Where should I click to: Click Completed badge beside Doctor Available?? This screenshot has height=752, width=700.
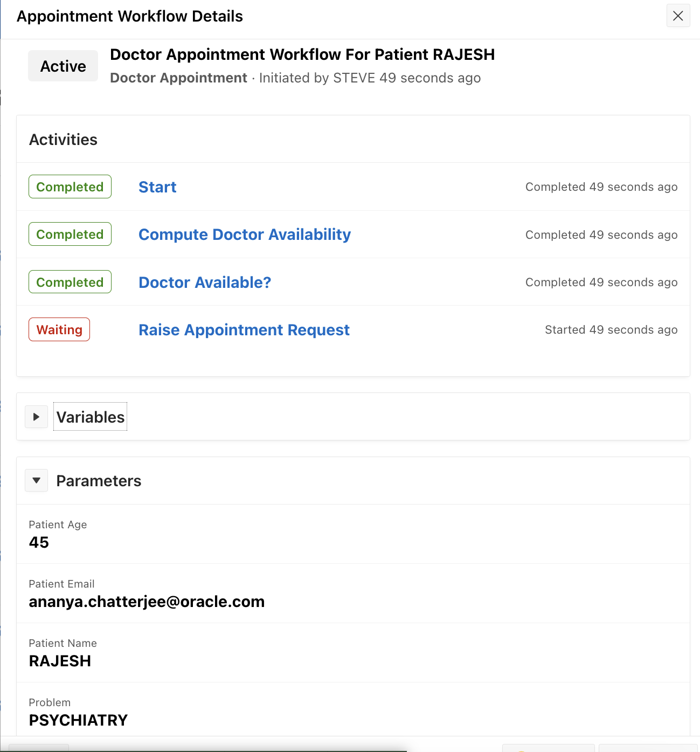(70, 282)
